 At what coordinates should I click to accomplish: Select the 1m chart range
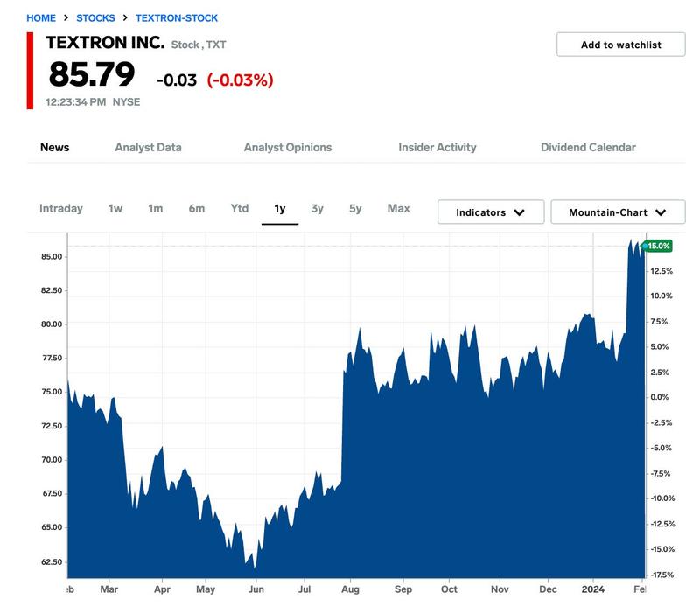pos(156,208)
